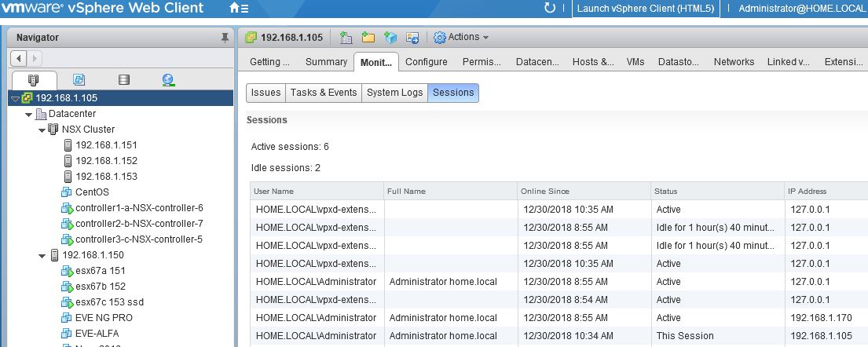Click the NSX Cluster icon in tree
868x347 pixels.
[x=53, y=130]
